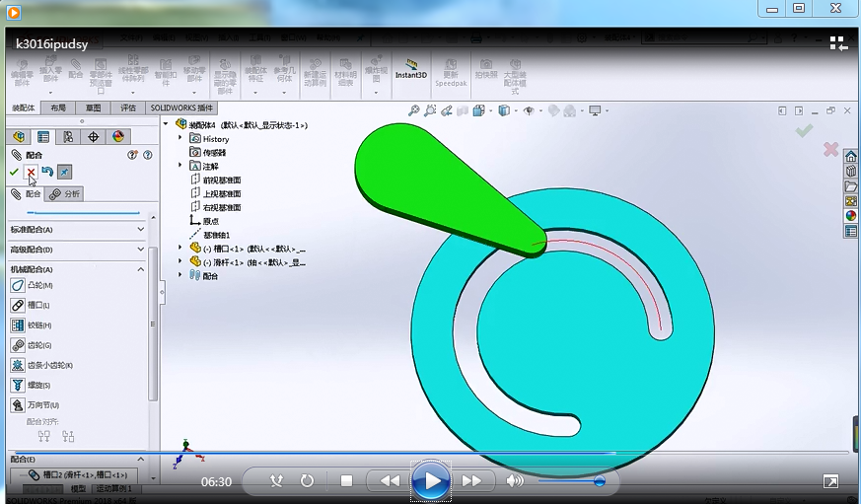Click the Screw (螺旋) mate icon
The image size is (861, 504).
[19, 385]
